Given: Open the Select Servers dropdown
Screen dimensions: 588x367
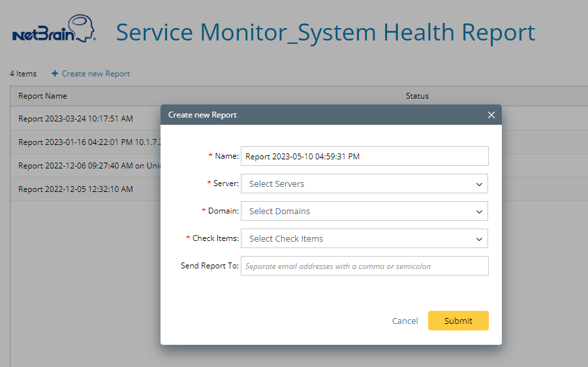Looking at the screenshot, I should (359, 184).
